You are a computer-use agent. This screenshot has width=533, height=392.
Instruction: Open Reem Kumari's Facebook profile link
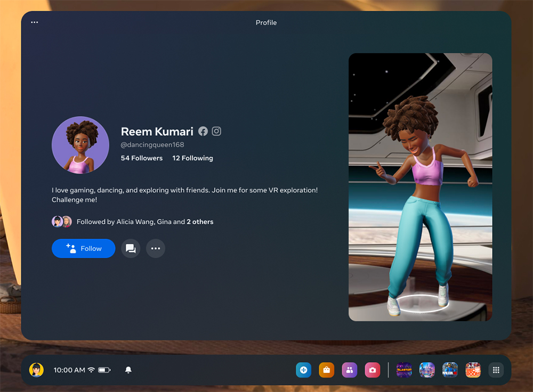pos(203,131)
